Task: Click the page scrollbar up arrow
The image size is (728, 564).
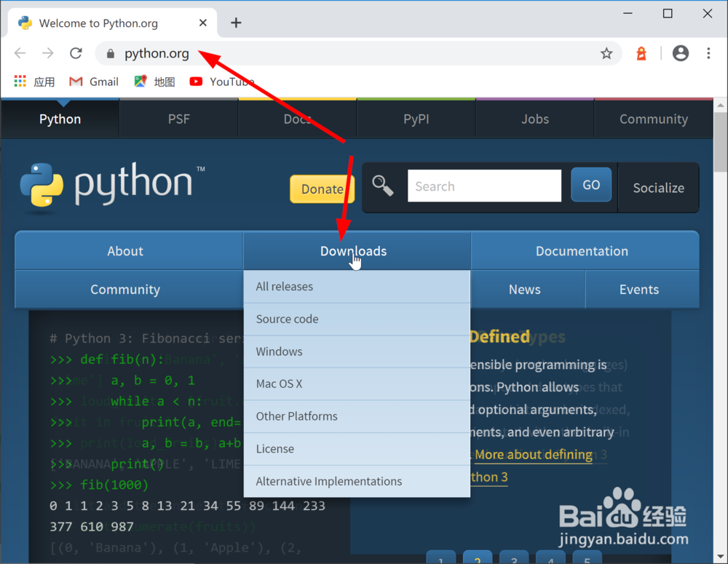Action: [720, 105]
